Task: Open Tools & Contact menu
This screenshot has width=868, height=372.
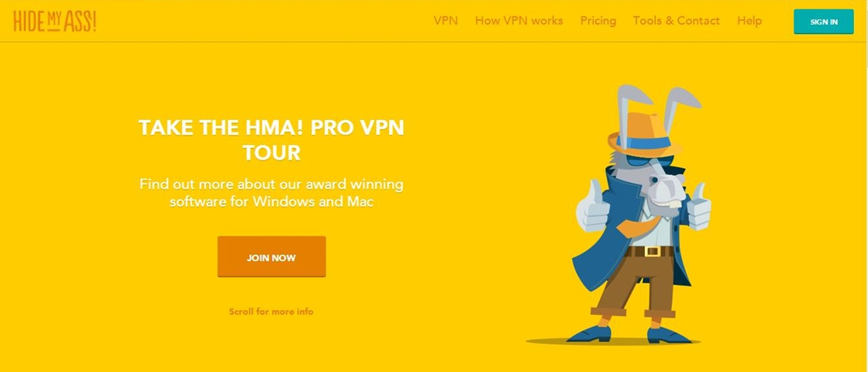Action: [x=677, y=21]
